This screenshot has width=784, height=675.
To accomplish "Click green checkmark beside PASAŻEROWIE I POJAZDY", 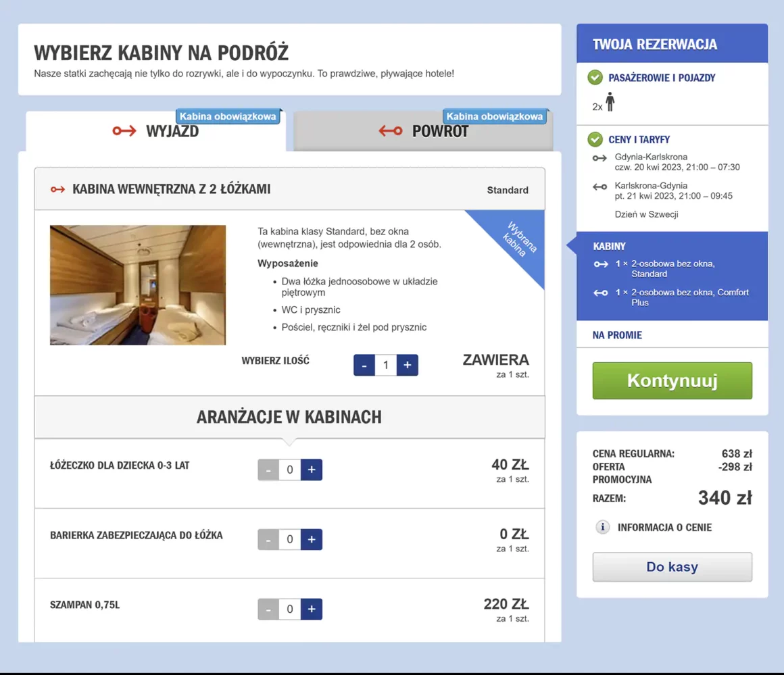I will point(595,77).
